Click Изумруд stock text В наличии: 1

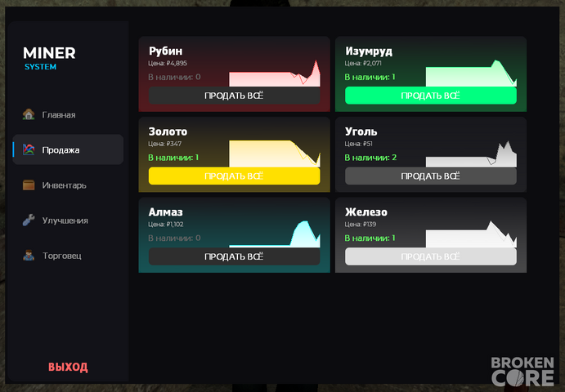pyautogui.click(x=370, y=77)
